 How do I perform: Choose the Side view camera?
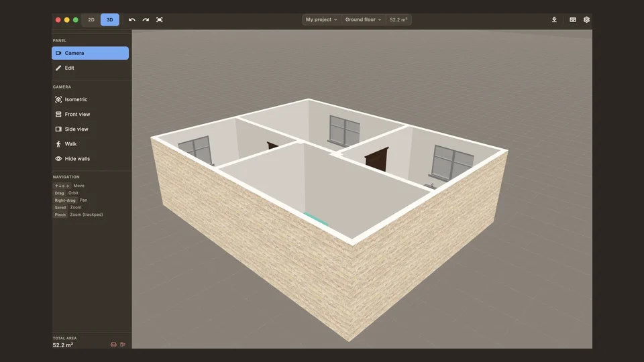click(x=91, y=129)
